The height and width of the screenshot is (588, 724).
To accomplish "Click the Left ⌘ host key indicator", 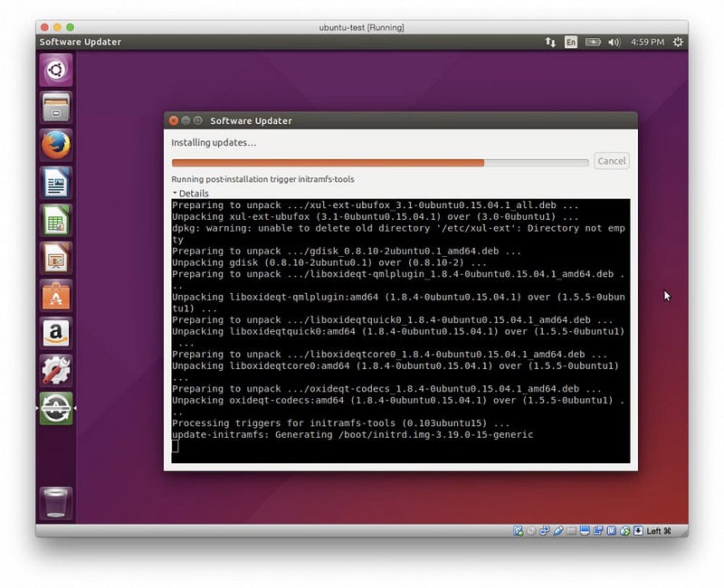I will click(659, 531).
